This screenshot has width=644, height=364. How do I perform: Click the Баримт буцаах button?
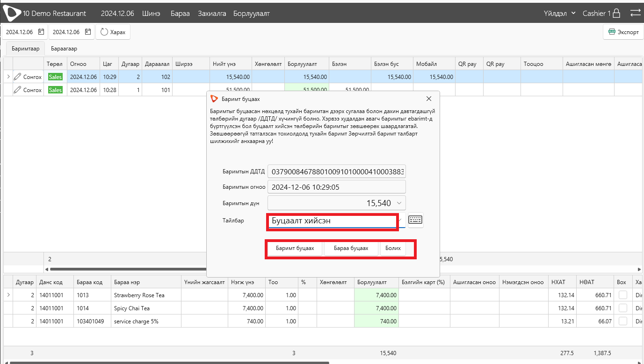coord(295,249)
